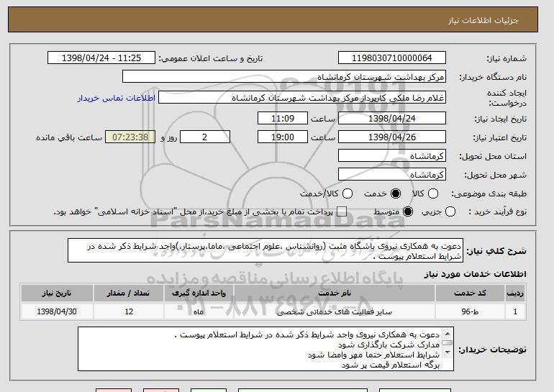The width and height of the screenshot is (554, 392).
Task: Select the کالا/خدمت radio button
Action: 348,193
